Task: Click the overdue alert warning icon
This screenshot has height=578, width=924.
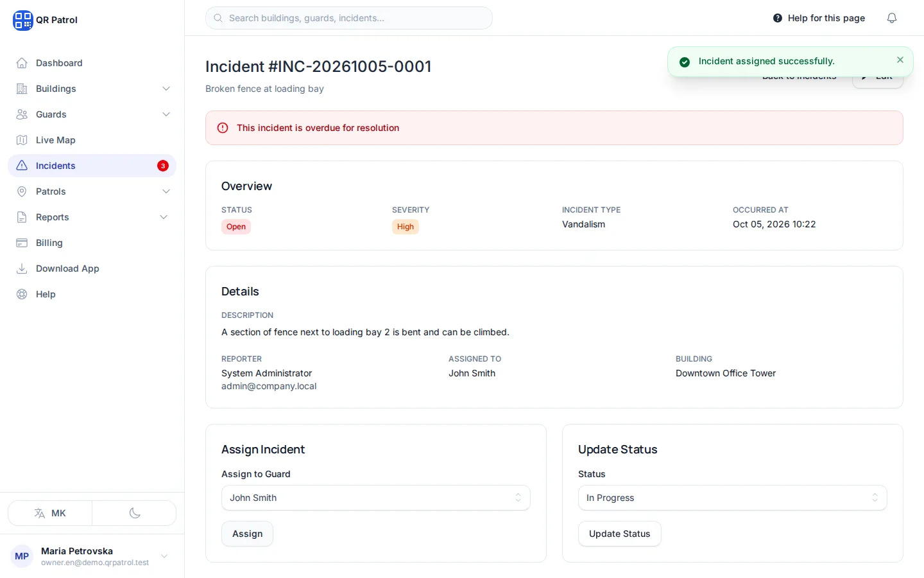Action: (223, 128)
